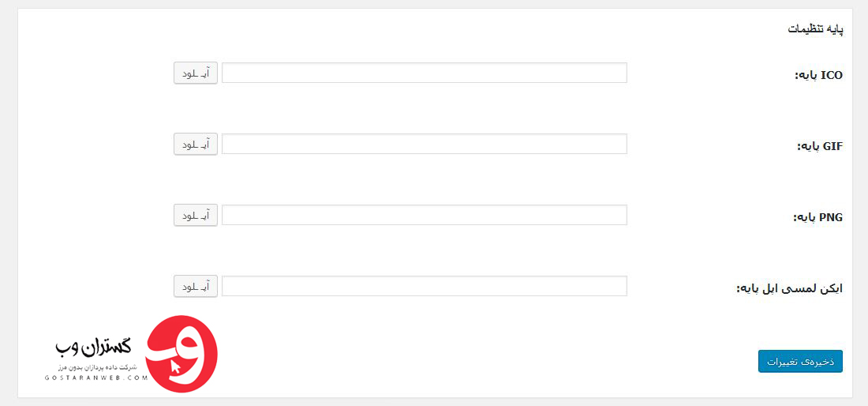Select the ICO پایه label

pyautogui.click(x=819, y=76)
